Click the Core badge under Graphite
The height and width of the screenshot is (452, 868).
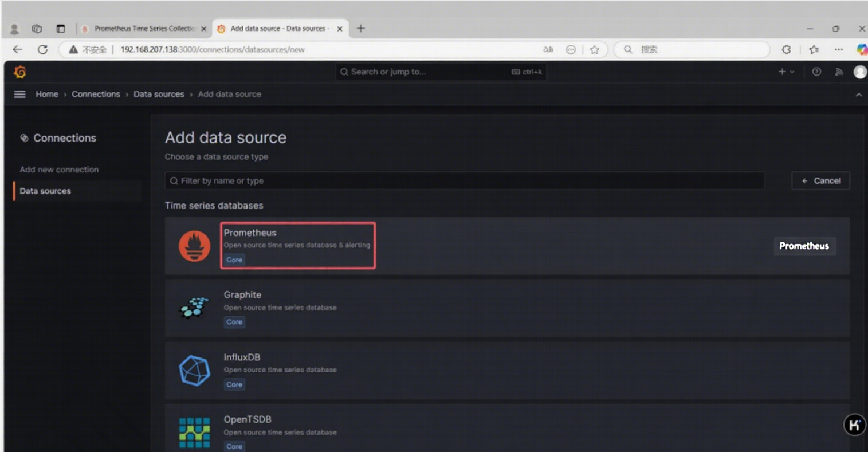pyautogui.click(x=234, y=322)
